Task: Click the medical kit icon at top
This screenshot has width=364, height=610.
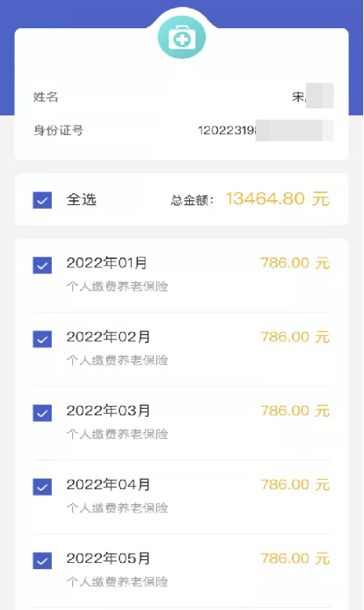Action: click(x=182, y=38)
